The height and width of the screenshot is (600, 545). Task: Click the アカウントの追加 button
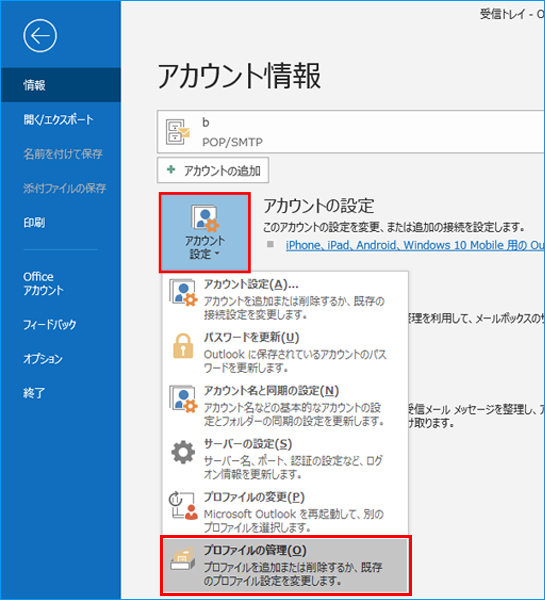tap(213, 170)
